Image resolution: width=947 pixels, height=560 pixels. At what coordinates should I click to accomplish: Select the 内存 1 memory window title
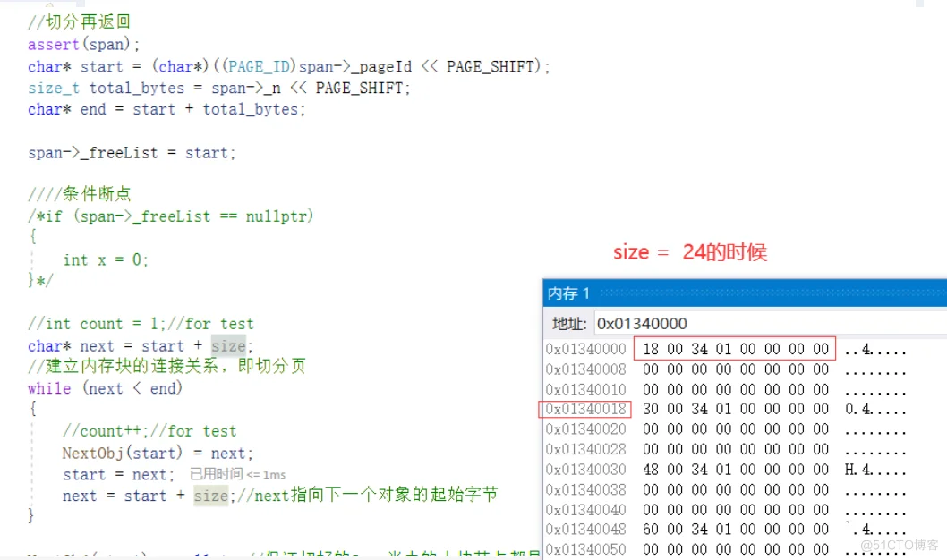tap(568, 294)
